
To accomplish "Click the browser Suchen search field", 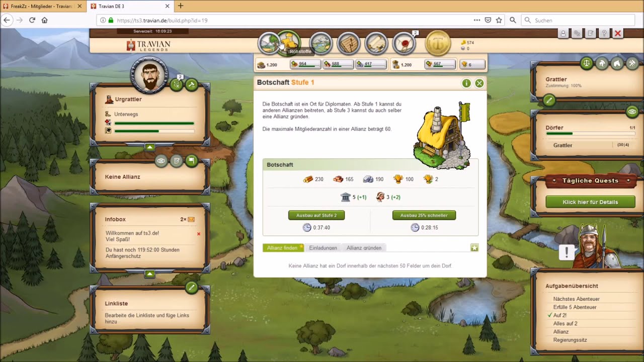I will click(x=578, y=20).
